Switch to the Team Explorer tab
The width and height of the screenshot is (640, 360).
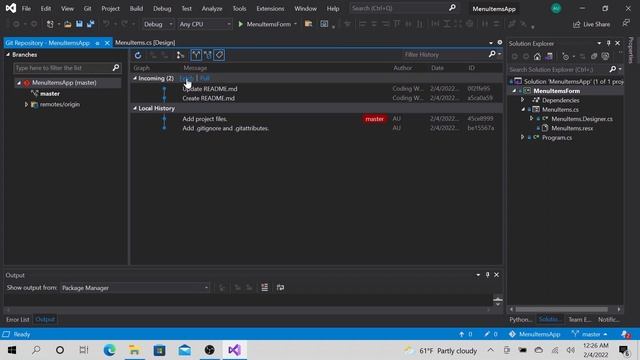(x=579, y=320)
